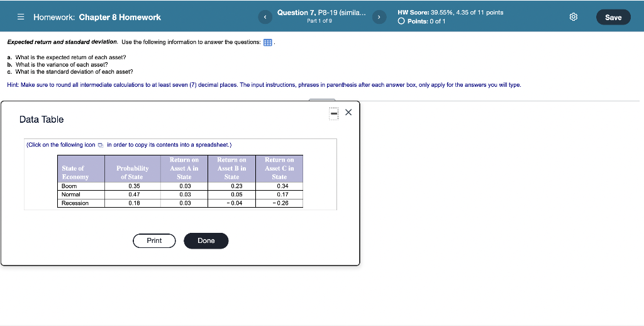Open the data table grid icon

click(x=267, y=43)
